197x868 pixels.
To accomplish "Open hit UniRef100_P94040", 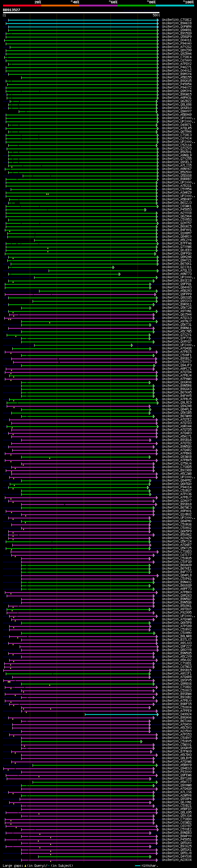I will pyautogui.click(x=176, y=43).
